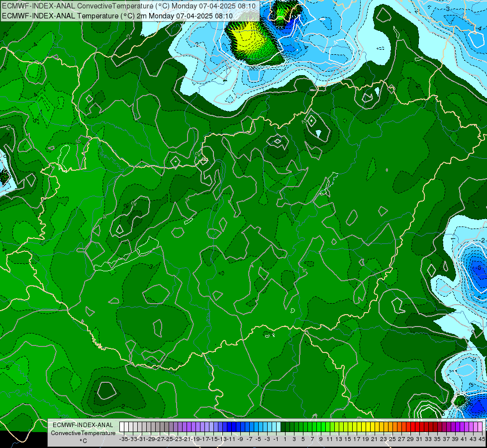The height and width of the screenshot is (448, 487).
Task: Click the legend value label 31
Action: 419,439
